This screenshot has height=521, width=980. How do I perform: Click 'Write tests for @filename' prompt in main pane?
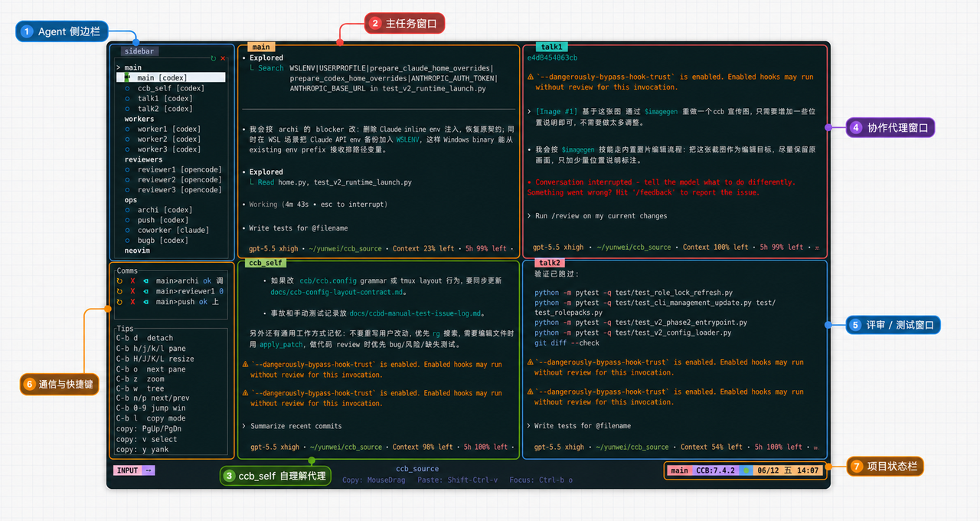299,228
